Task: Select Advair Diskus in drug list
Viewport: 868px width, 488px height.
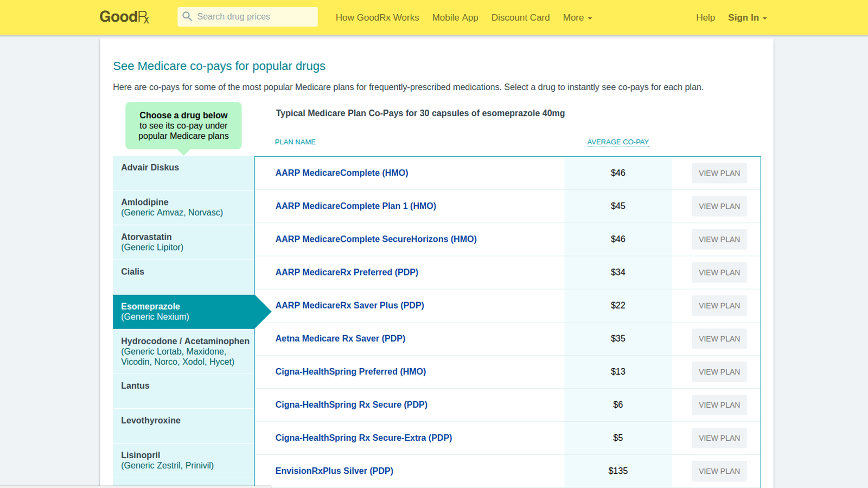Action: (183, 173)
